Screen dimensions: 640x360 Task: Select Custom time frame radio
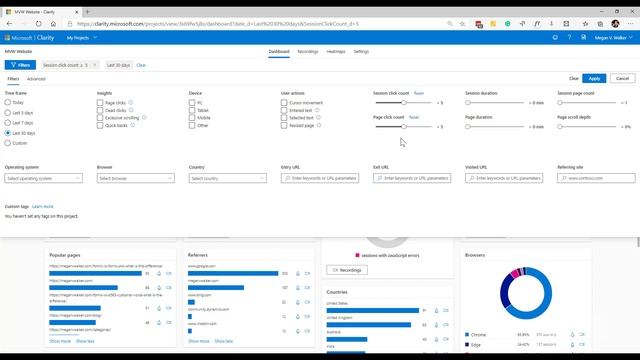[x=8, y=143]
